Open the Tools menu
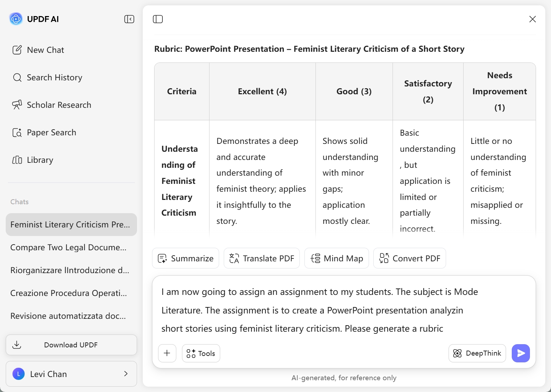 [201, 353]
